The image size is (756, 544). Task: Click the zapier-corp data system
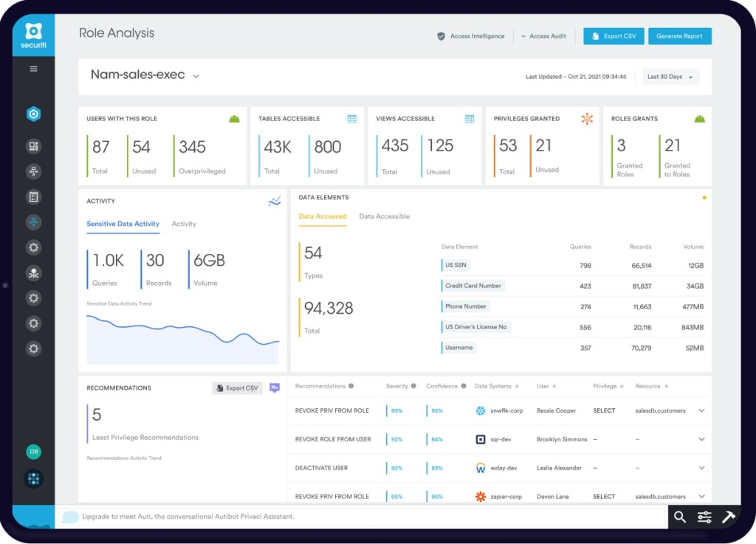(498, 496)
